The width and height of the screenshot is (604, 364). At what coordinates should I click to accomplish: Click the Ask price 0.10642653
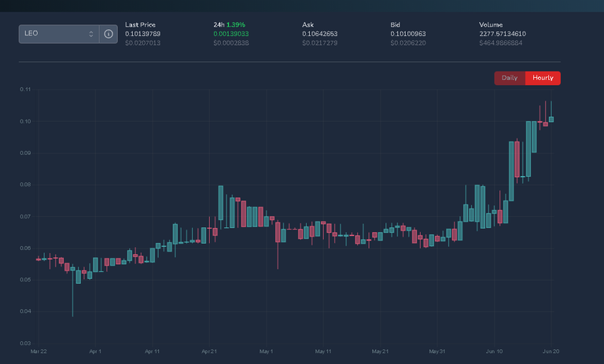pos(320,34)
